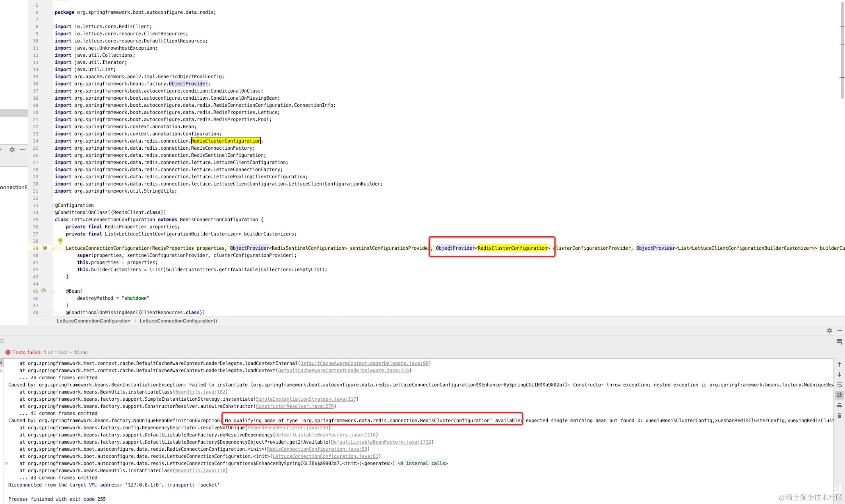Collapse the import block fold marker at line 8
The width and height of the screenshot is (845, 504).
(52, 27)
